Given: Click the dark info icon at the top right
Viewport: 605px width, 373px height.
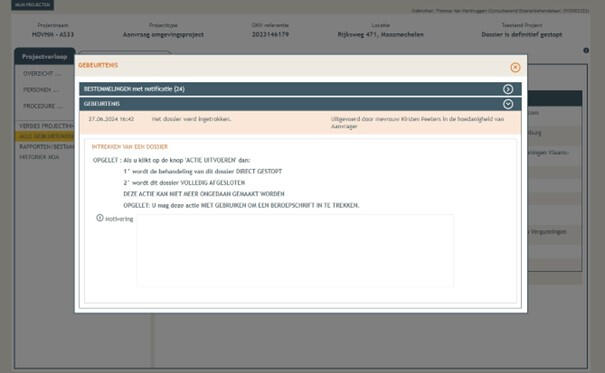Looking at the screenshot, I should click(x=586, y=51).
